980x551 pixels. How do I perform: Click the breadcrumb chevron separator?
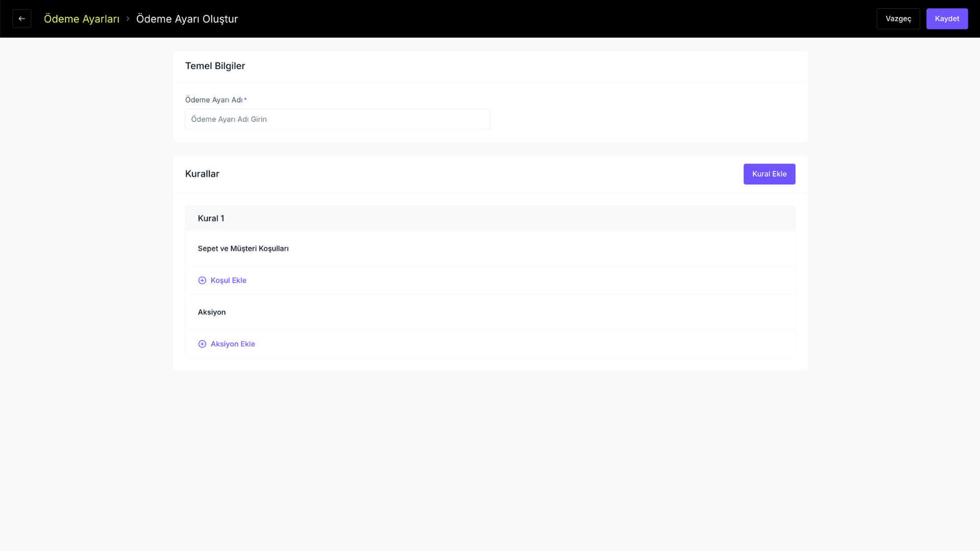[128, 19]
